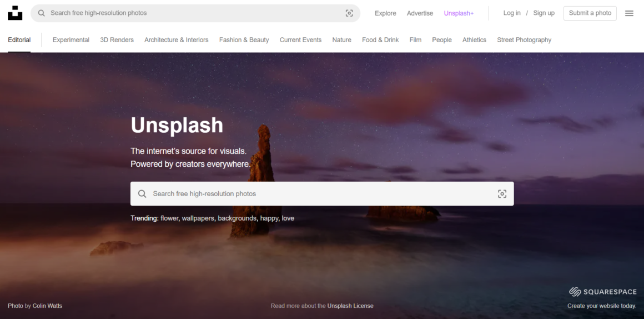644x319 pixels.
Task: Select the Editorial tab
Action: (x=19, y=40)
